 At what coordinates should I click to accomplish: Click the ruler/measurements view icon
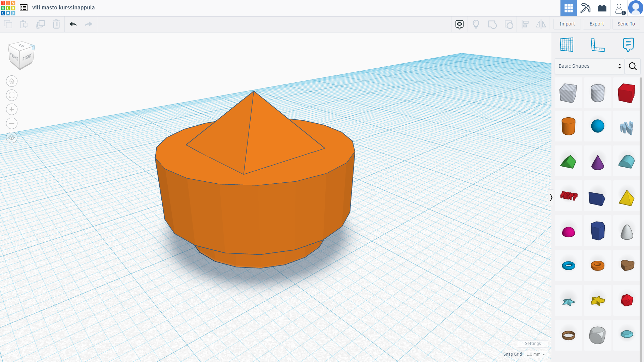point(597,45)
